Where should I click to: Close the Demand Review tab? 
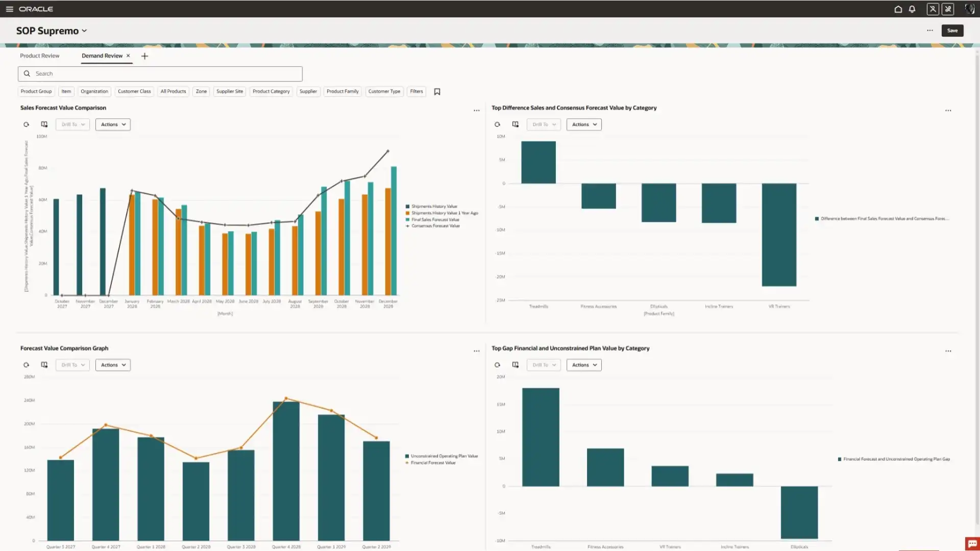point(128,56)
